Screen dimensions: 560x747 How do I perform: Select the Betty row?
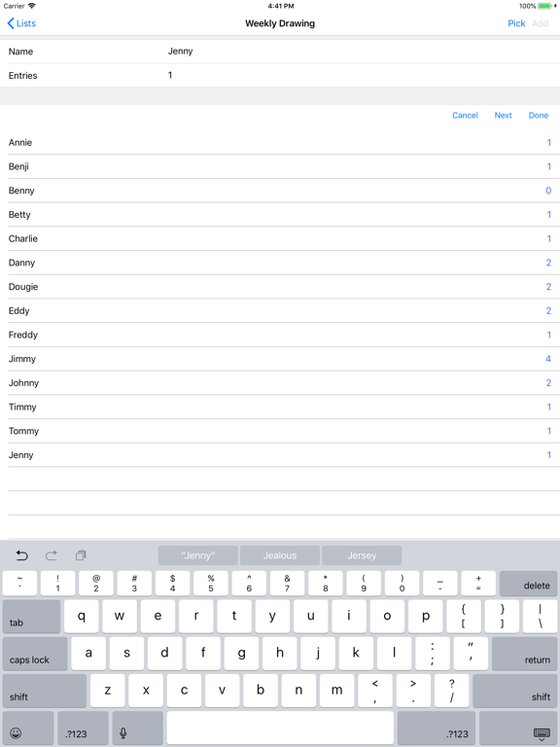(280, 215)
